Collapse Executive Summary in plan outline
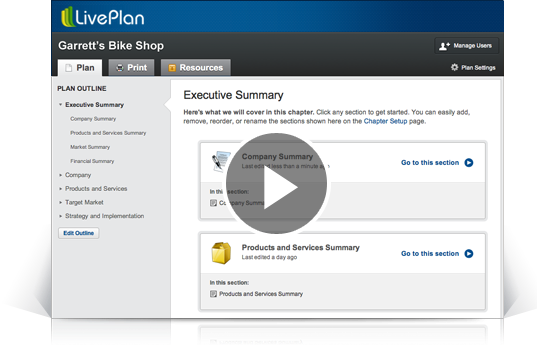The image size is (537, 361). click(x=60, y=104)
